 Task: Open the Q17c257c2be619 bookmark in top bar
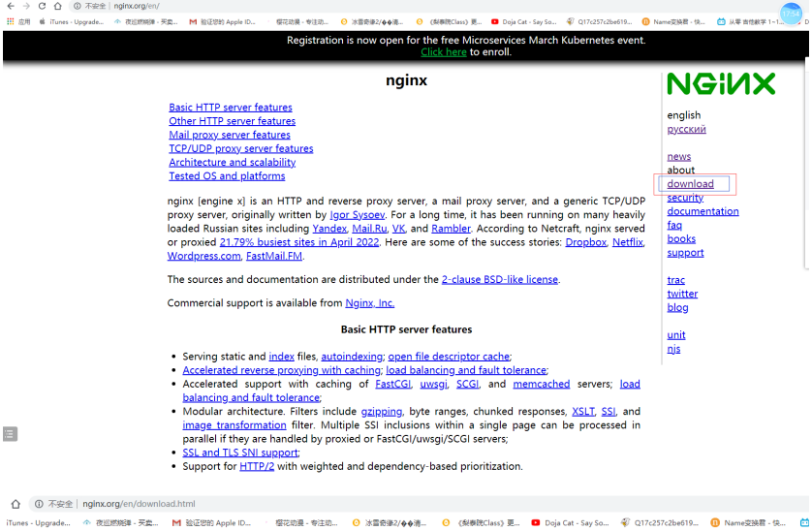pyautogui.click(x=600, y=21)
